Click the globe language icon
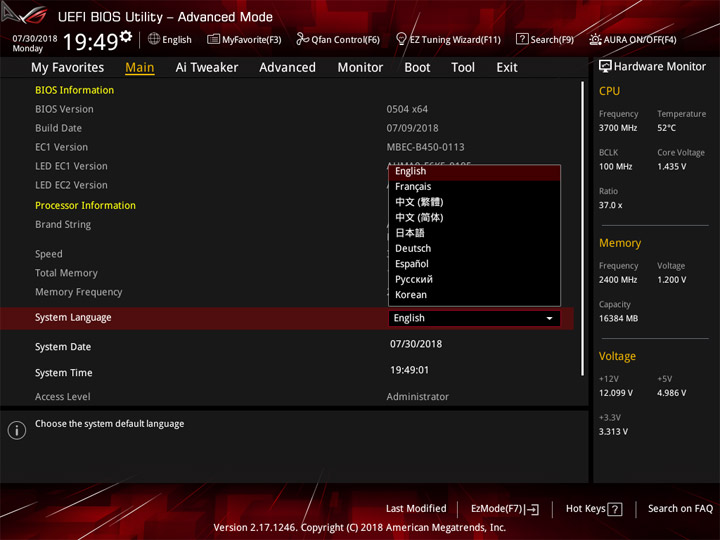This screenshot has width=720, height=540. click(154, 39)
